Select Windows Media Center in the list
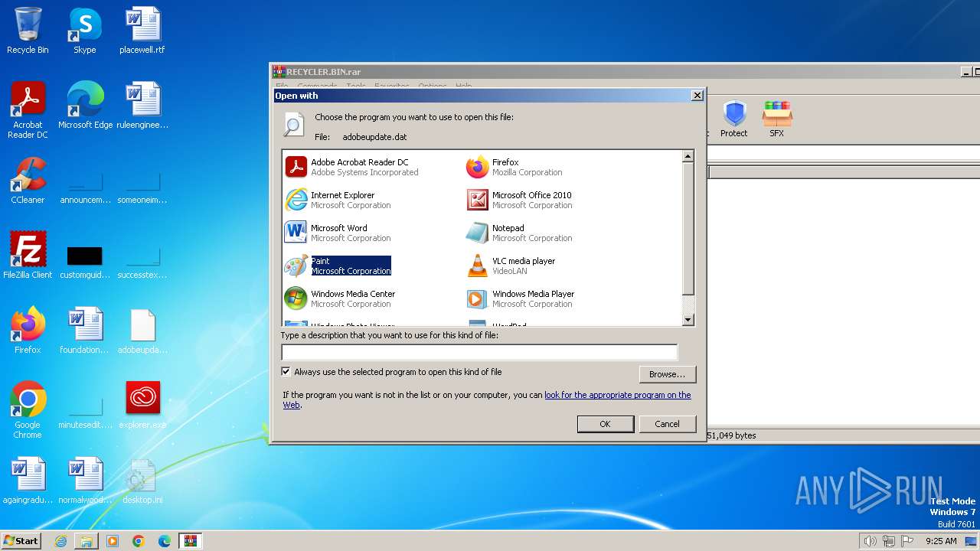This screenshot has width=980, height=551. point(340,298)
